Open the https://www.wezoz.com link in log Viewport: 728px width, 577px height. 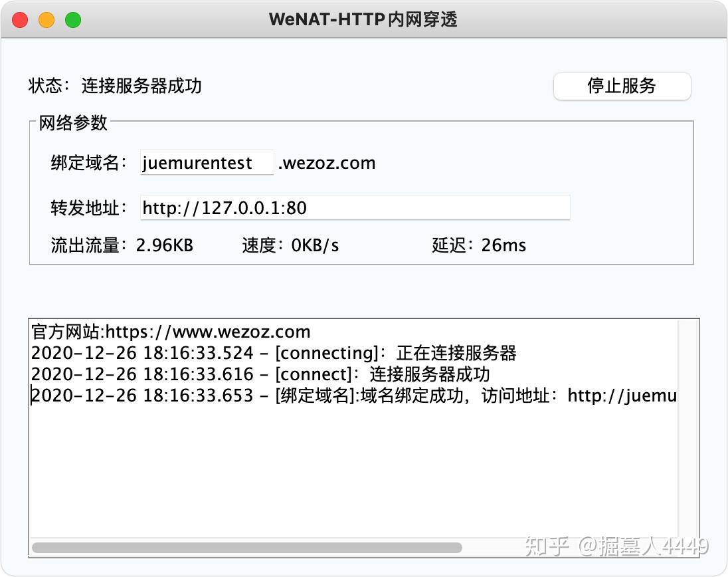(x=208, y=332)
